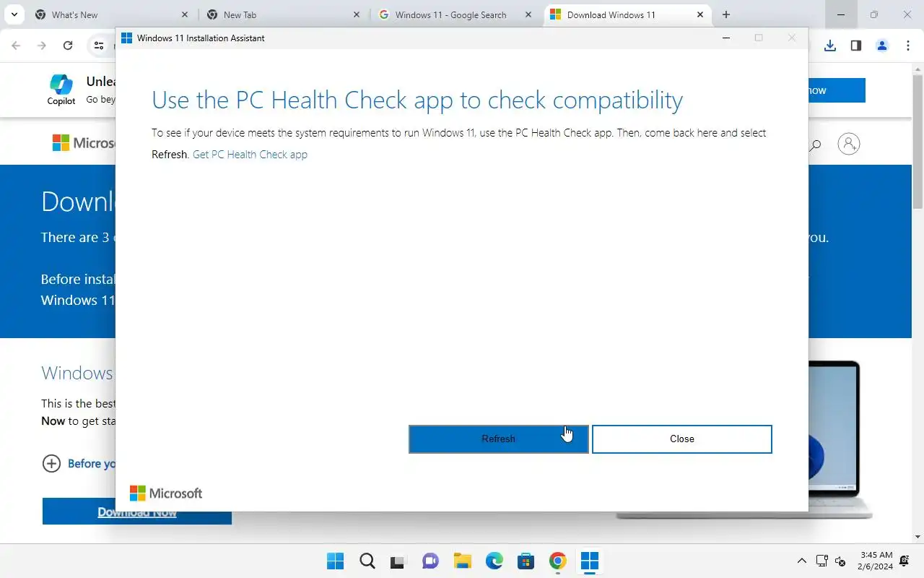Image resolution: width=924 pixels, height=578 pixels.
Task: Close the Windows 11 - Google Search tab
Action: 528,14
